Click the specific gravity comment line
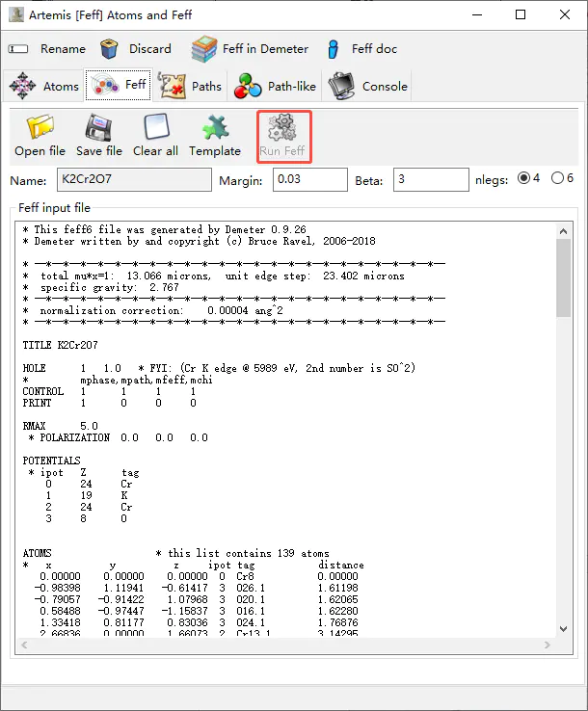Image resolution: width=588 pixels, height=711 pixels. click(x=100, y=287)
